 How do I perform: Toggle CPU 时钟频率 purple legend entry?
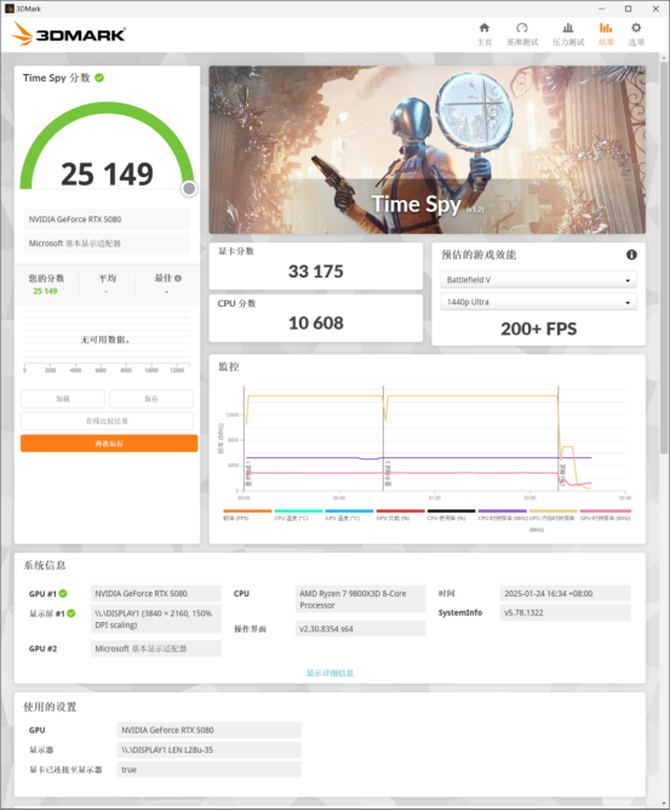pyautogui.click(x=502, y=515)
